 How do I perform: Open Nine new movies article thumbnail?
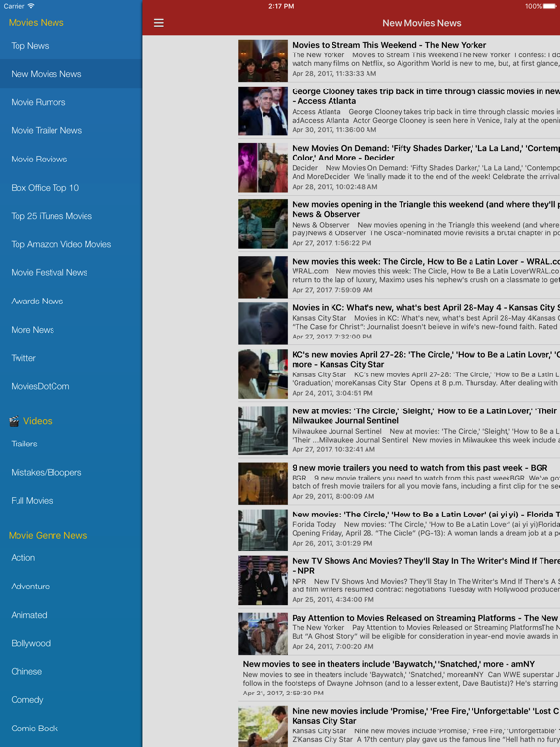pyautogui.click(x=262, y=727)
